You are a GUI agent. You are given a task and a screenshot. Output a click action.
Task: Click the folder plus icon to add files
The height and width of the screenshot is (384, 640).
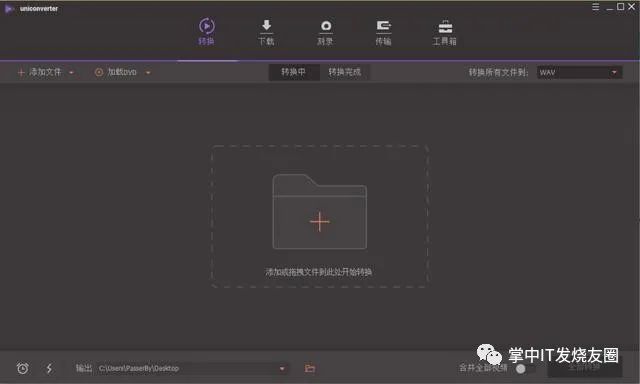pyautogui.click(x=320, y=211)
